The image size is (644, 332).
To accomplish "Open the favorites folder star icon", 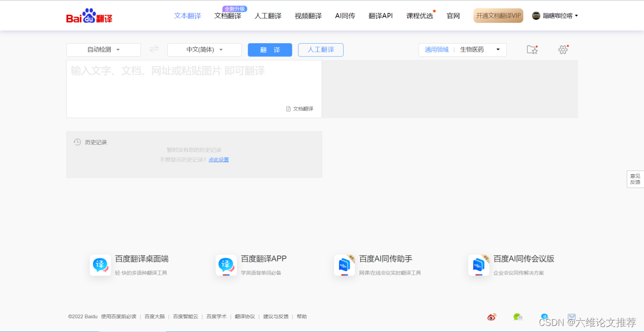I will (x=532, y=49).
